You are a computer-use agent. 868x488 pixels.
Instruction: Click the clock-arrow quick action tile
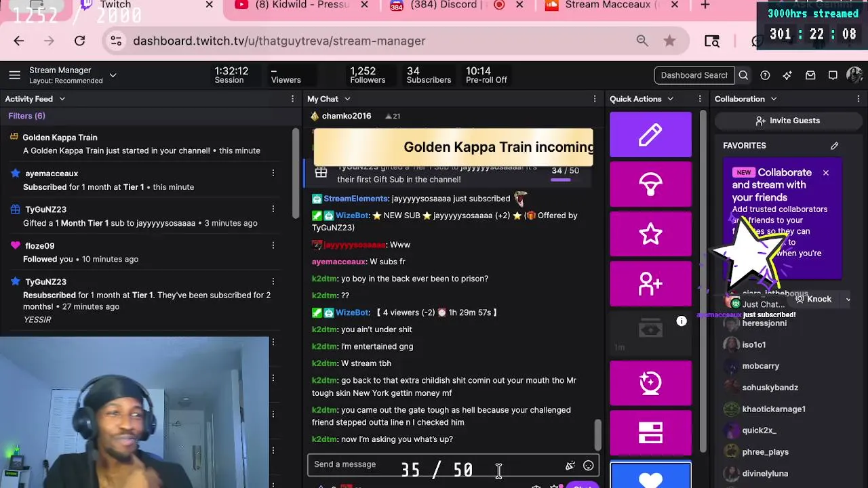(x=650, y=382)
